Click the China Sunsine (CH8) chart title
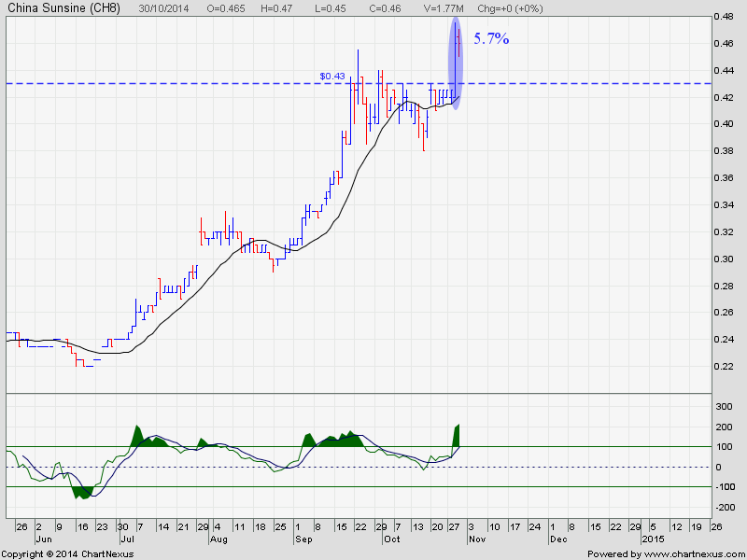 click(x=63, y=8)
